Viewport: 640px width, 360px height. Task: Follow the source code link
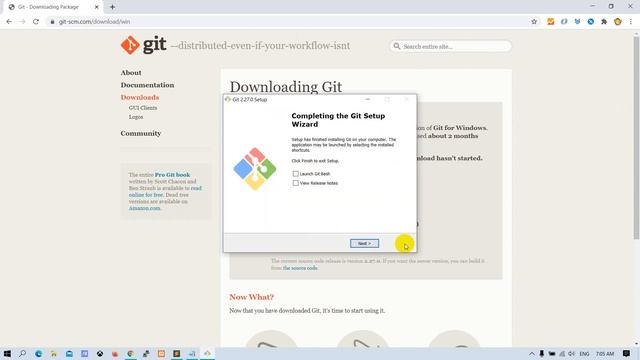point(300,268)
